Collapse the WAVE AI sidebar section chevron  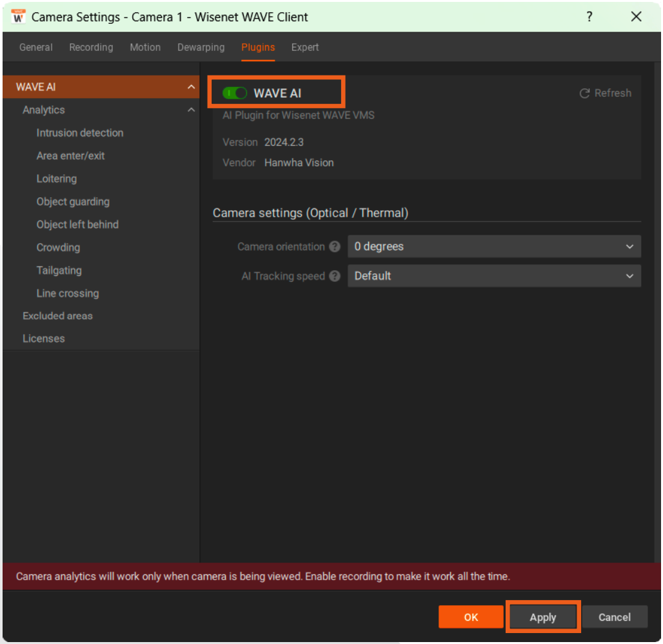191,87
